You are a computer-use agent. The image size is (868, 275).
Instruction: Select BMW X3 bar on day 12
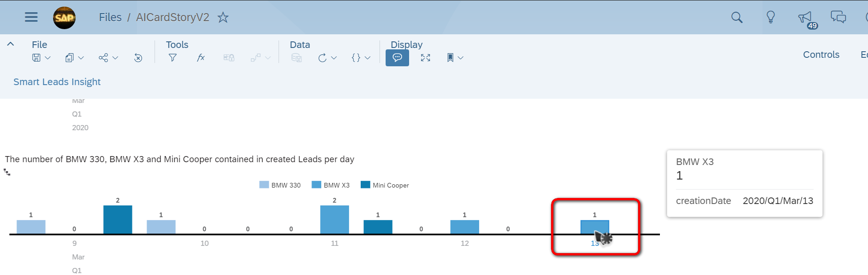pyautogui.click(x=465, y=227)
